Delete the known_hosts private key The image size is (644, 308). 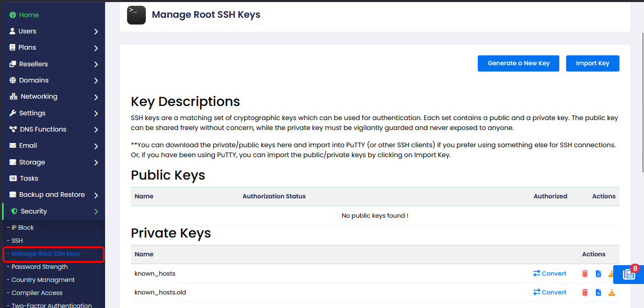pyautogui.click(x=585, y=274)
